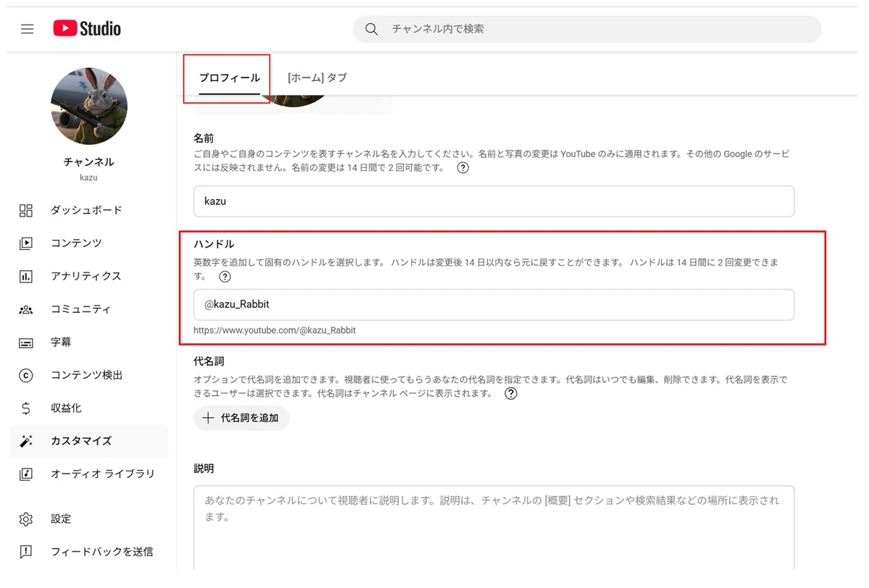The width and height of the screenshot is (869, 588).
Task: Click the 代名詞を追加 button
Action: (x=241, y=419)
